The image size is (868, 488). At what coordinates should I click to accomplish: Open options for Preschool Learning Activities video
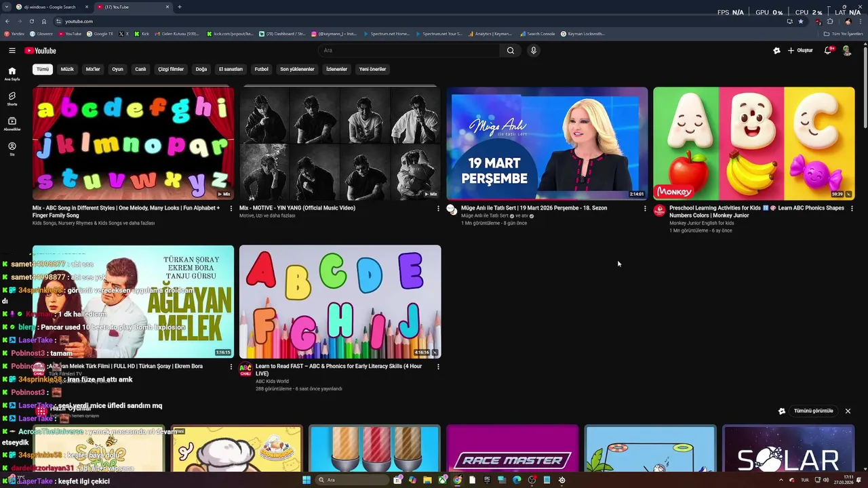[x=852, y=208]
